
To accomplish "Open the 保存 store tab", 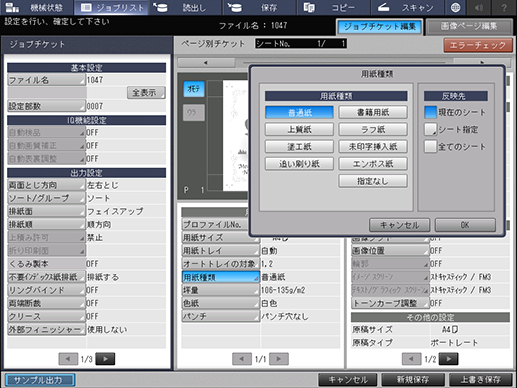I will [x=259, y=7].
